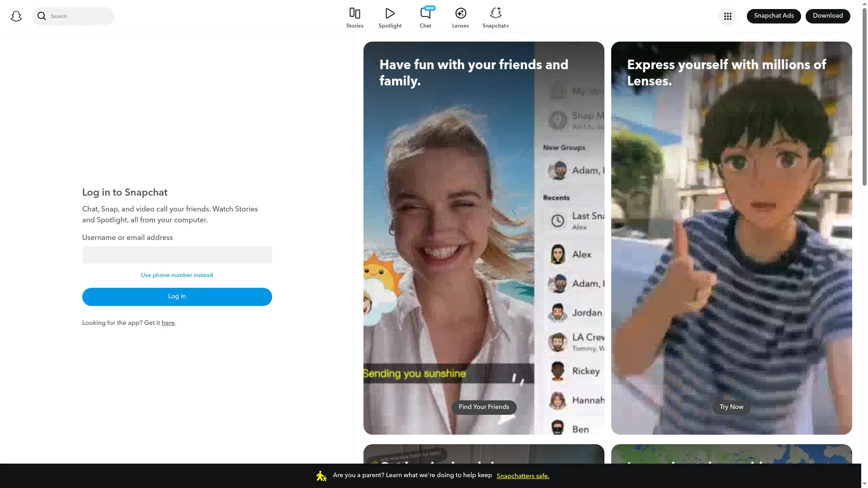Open the Snapchatters safe link
Screen dimensions: 868x488
[x=523, y=476]
